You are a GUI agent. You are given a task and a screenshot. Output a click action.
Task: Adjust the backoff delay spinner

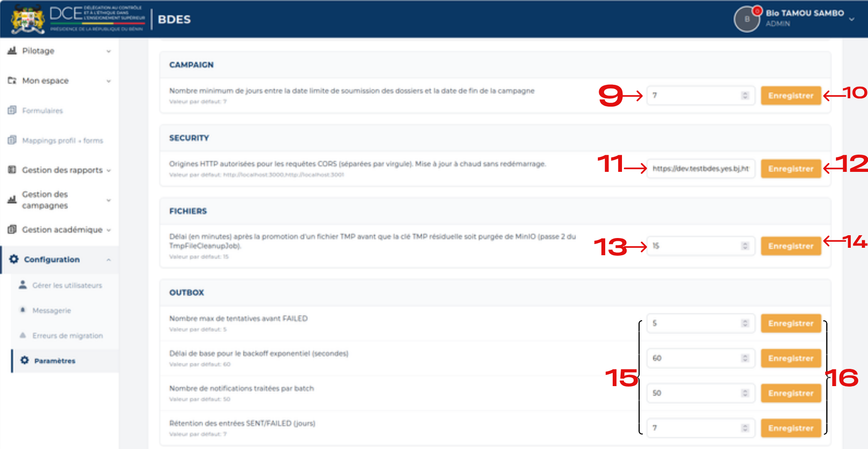[x=745, y=358]
